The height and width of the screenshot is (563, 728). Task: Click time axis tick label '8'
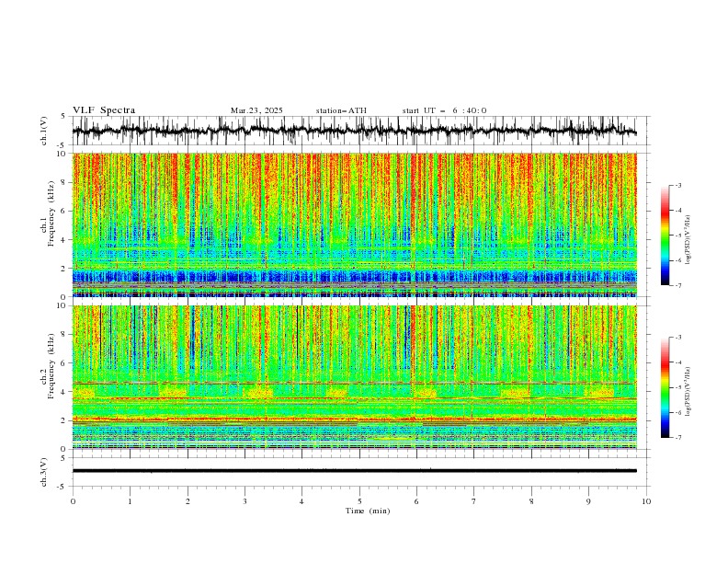tap(531, 501)
